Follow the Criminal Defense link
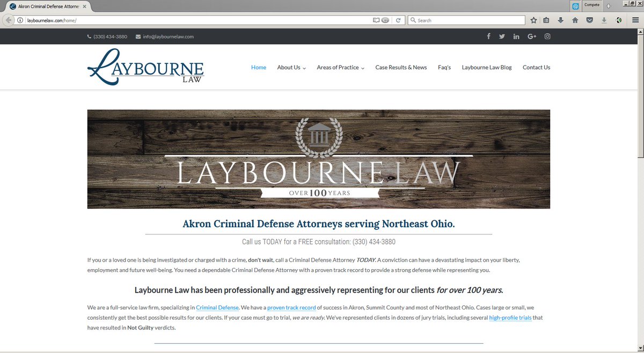 coord(217,308)
